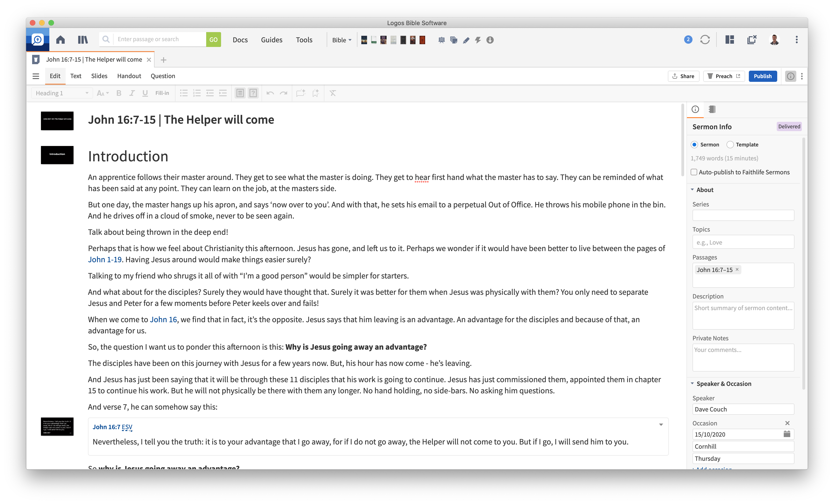Image resolution: width=834 pixels, height=504 pixels.
Task: Open the main app kebab menu
Action: [x=797, y=40]
